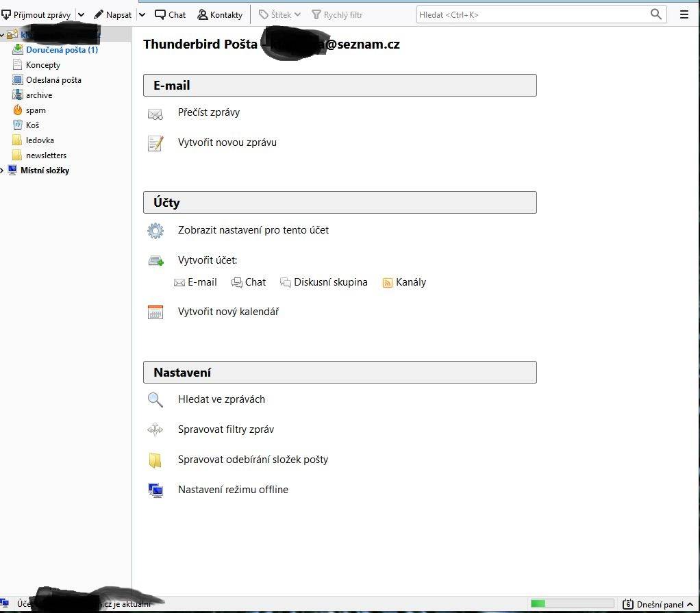The width and height of the screenshot is (700, 613).
Task: Click the Přečíst zprávy envelope icon
Action: [155, 114]
